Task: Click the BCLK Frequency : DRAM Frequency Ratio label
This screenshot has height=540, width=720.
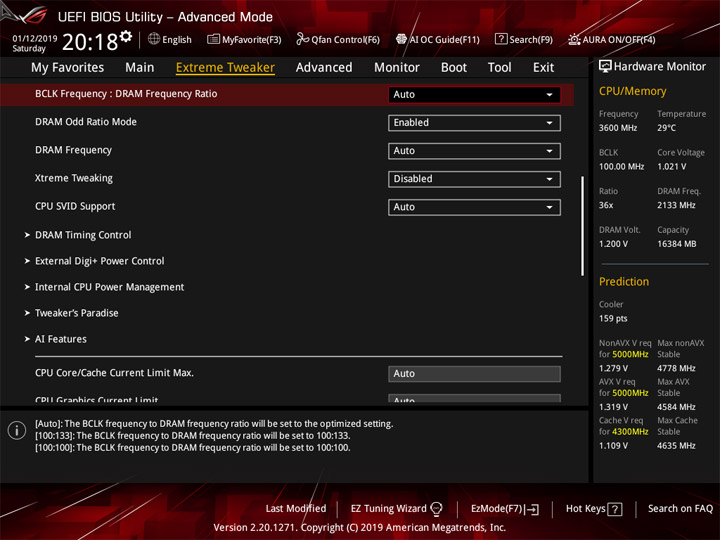Action: pos(126,94)
